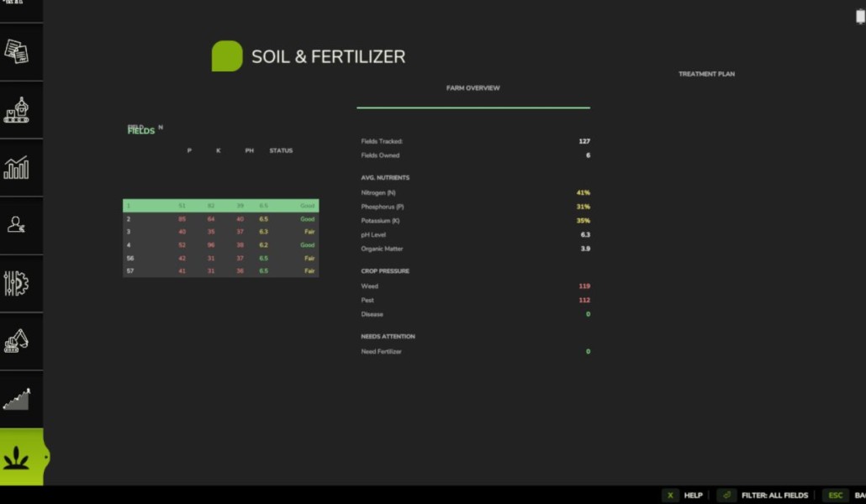Switch to the Treatment Plan tab
The height and width of the screenshot is (504, 866).
706,74
